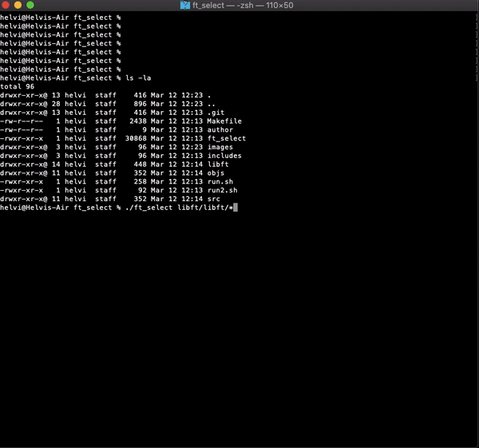Select the 'author' file name
The image size is (479, 448).
click(x=220, y=129)
